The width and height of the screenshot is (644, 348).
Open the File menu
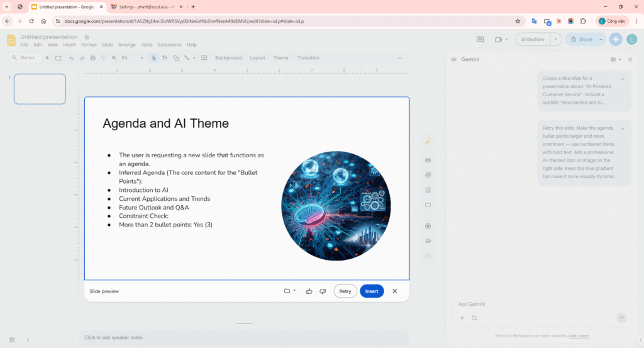click(25, 45)
